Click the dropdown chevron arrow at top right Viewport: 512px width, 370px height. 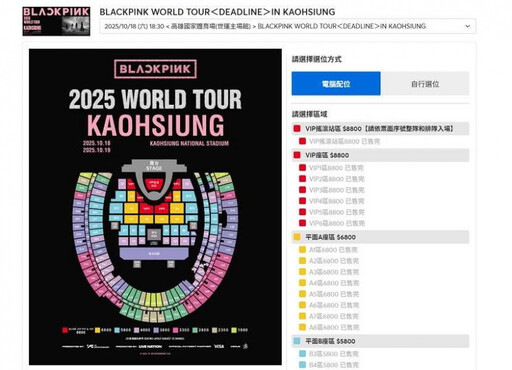coord(468,26)
